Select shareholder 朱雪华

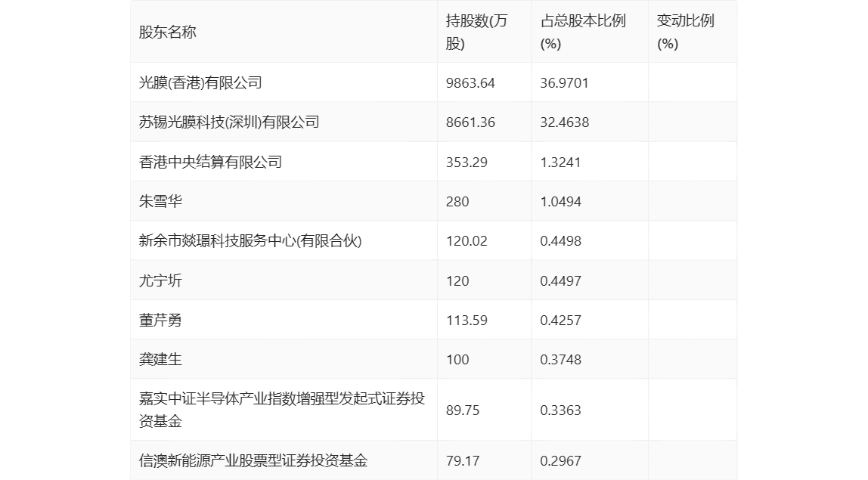click(x=160, y=202)
